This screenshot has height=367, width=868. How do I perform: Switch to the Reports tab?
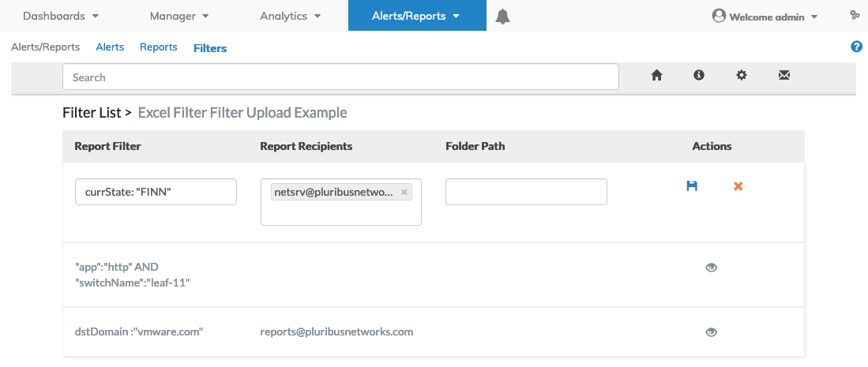tap(158, 47)
